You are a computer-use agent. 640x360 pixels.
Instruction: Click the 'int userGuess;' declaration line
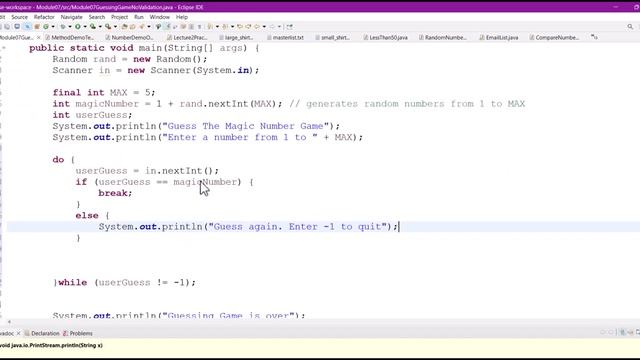tap(92, 115)
